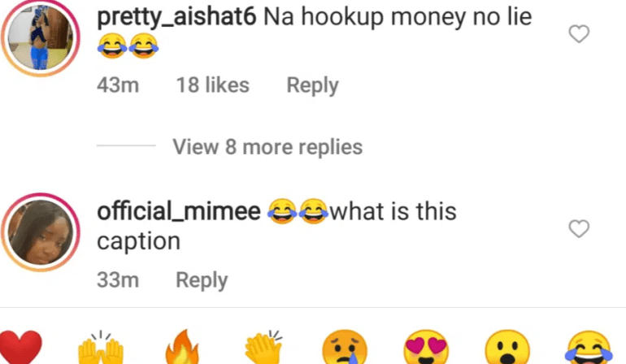View the 18 likes list
The height and width of the screenshot is (364, 626).
pos(212,85)
